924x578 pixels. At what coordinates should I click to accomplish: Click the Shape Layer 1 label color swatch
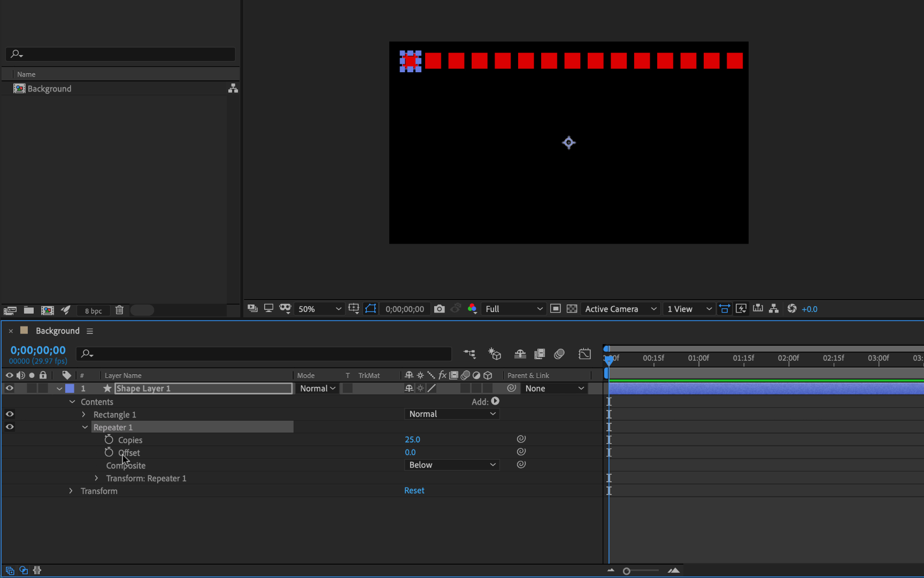point(70,389)
